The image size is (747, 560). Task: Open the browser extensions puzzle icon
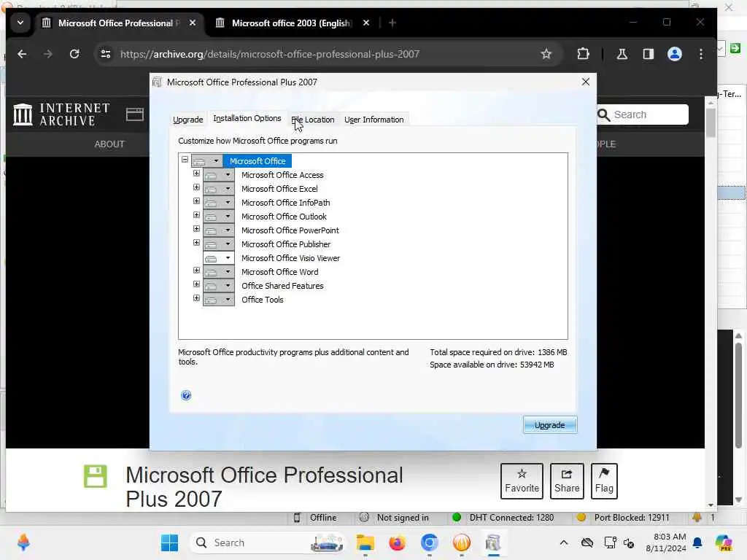click(x=583, y=54)
